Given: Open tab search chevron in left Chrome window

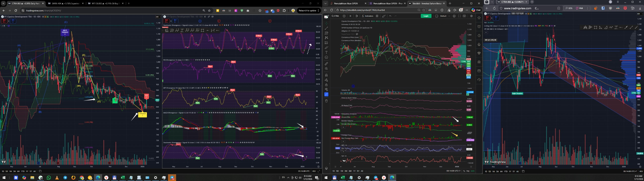Looking at the screenshot, I should (3, 4).
